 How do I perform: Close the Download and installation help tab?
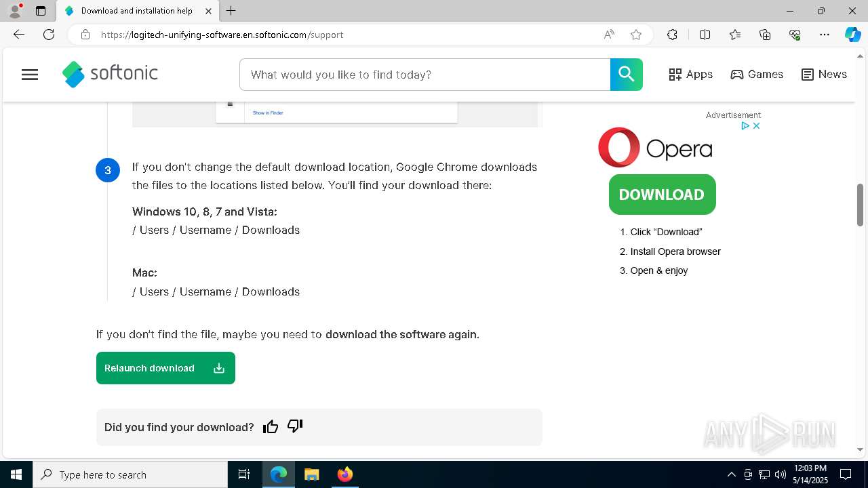(x=209, y=11)
